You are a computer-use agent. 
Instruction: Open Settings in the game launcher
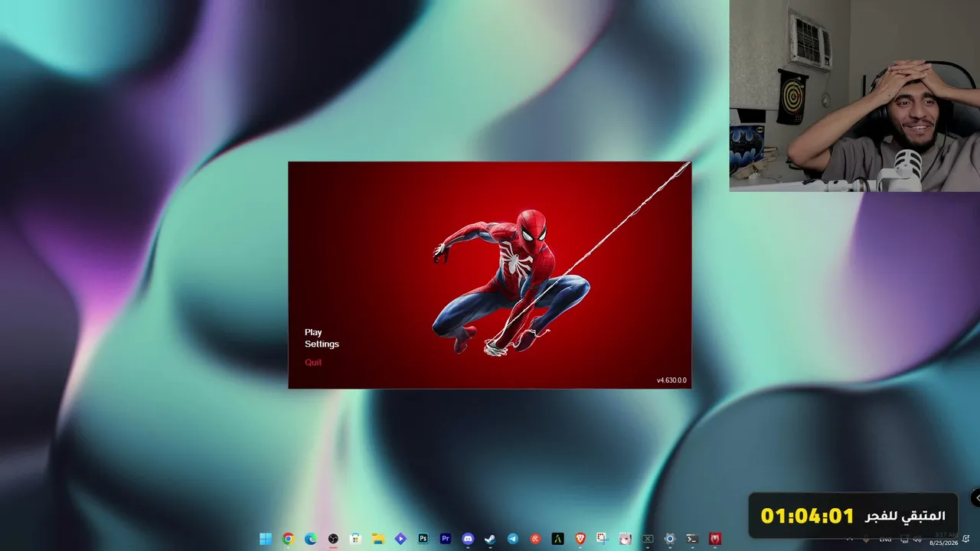point(322,344)
